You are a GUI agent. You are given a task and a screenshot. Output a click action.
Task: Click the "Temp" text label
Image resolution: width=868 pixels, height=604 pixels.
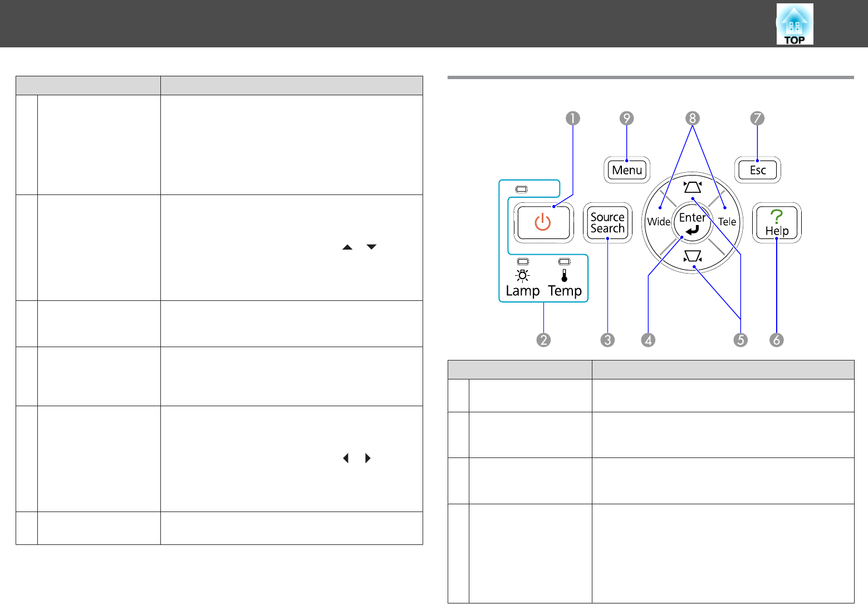click(565, 291)
